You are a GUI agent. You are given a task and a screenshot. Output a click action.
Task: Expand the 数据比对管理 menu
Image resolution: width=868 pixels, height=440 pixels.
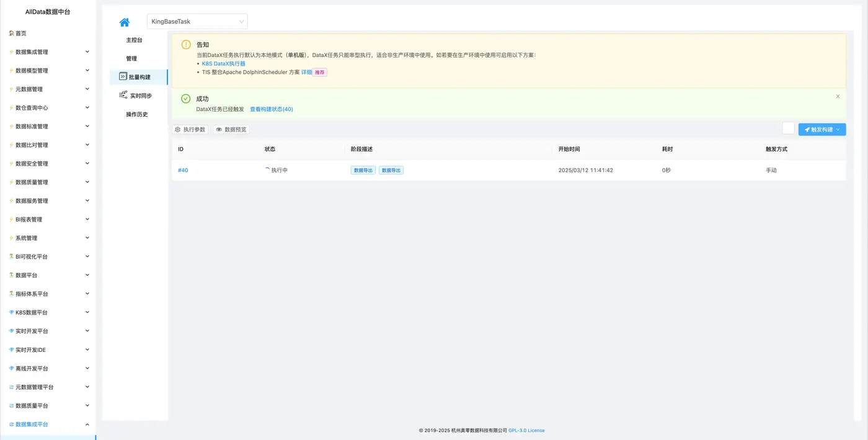pyautogui.click(x=87, y=145)
